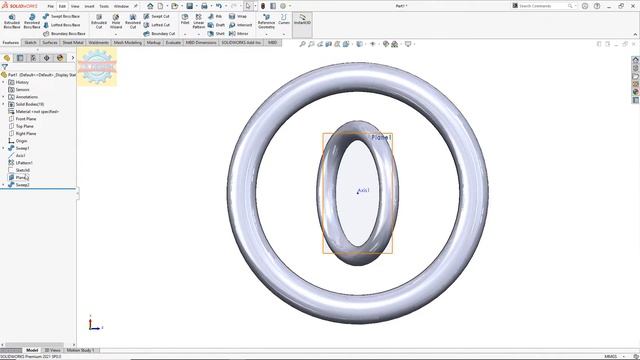Expand the History tree node
This screenshot has width=640, height=360.
(4, 82)
